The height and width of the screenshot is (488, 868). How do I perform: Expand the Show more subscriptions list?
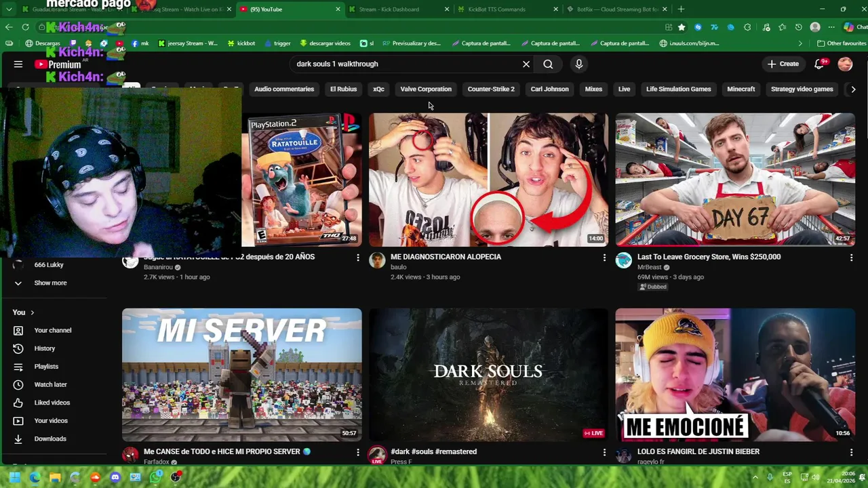(x=50, y=283)
